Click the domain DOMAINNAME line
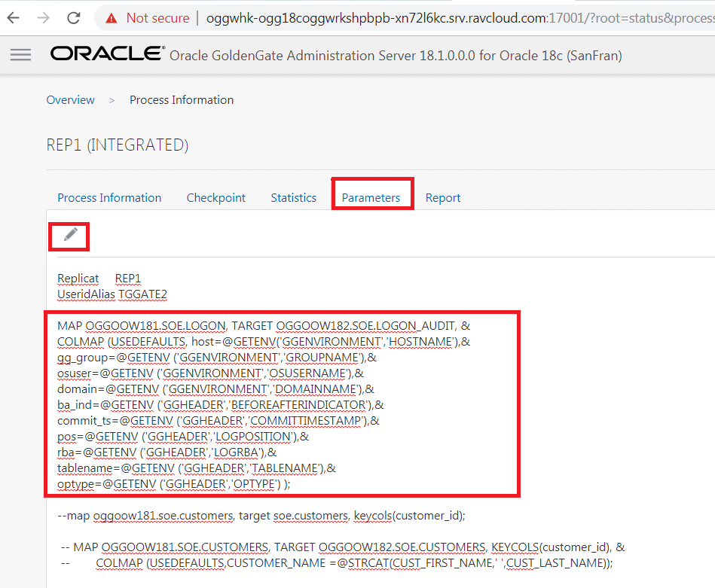Viewport: 715px width, 588px height. (x=215, y=388)
